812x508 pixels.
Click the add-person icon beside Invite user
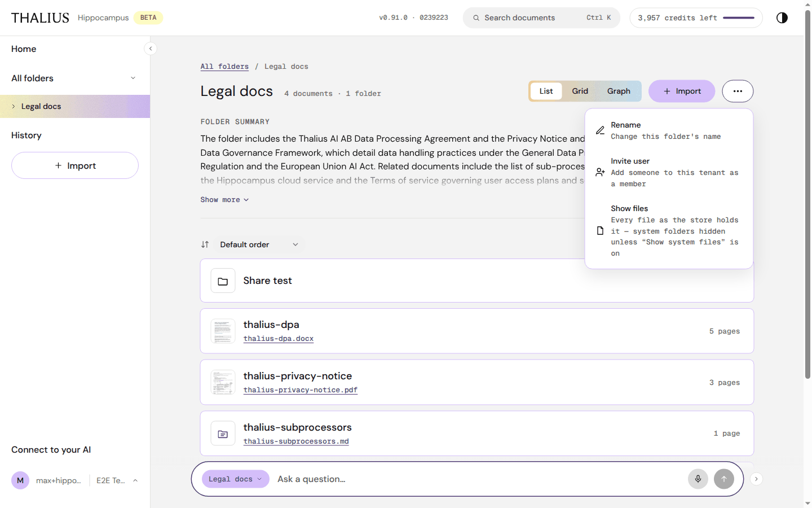point(600,172)
